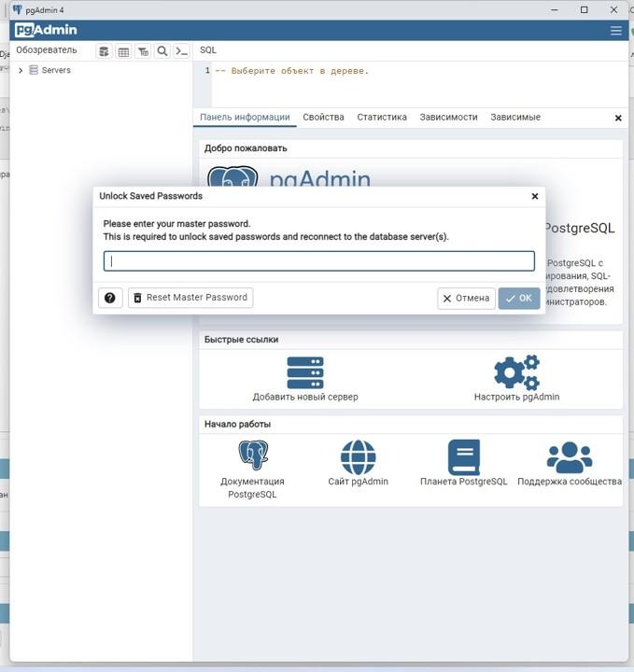Click the Configure pgAdmin gears icon
The image size is (634, 672).
coord(516,372)
